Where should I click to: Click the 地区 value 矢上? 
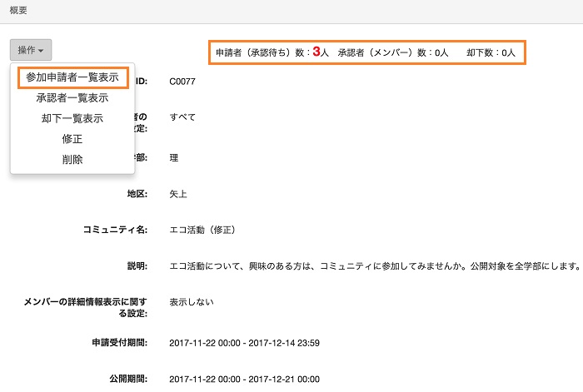click(x=178, y=194)
